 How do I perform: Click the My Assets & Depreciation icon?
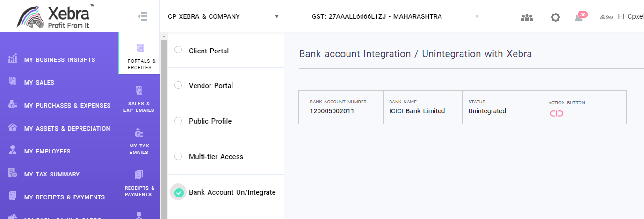(x=13, y=128)
